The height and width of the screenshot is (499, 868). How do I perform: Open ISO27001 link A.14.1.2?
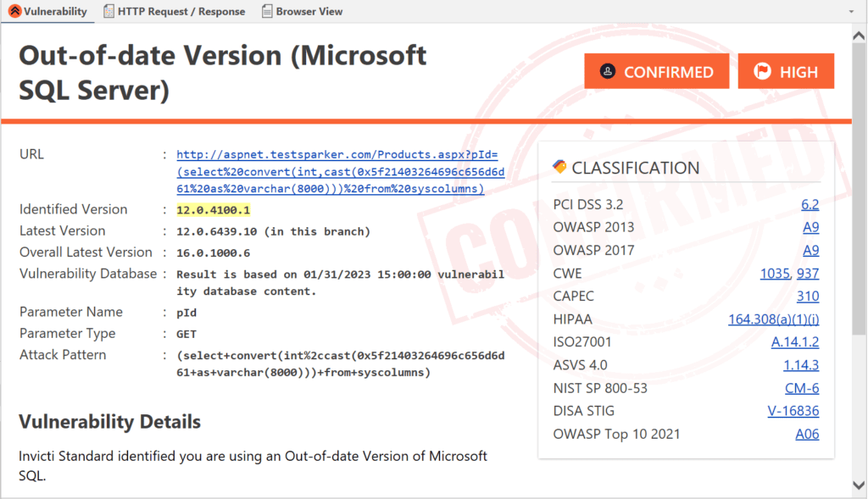(x=794, y=342)
